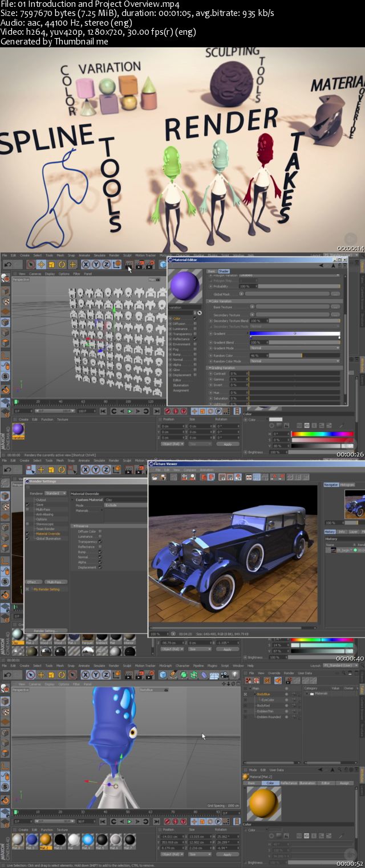Click Render Setting... button
The height and width of the screenshot is (868, 365).
tap(44, 631)
